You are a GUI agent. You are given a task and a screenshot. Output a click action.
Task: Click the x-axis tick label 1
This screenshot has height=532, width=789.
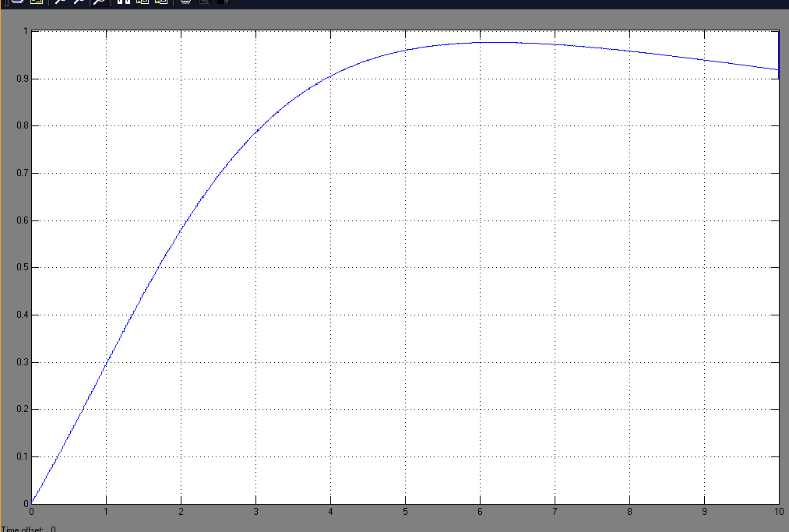[106, 512]
